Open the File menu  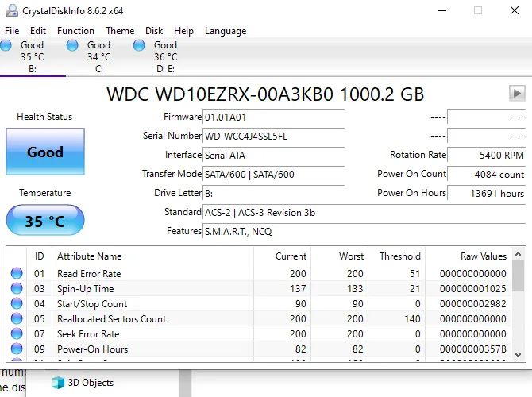(x=12, y=31)
